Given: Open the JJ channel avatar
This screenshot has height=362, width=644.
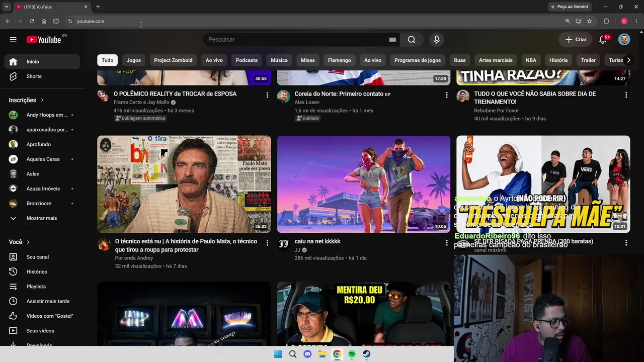Looking at the screenshot, I should [283, 244].
